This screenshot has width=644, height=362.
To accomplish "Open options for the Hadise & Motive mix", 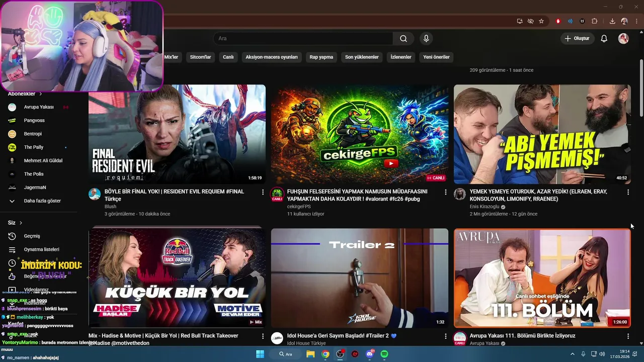I will (x=263, y=336).
